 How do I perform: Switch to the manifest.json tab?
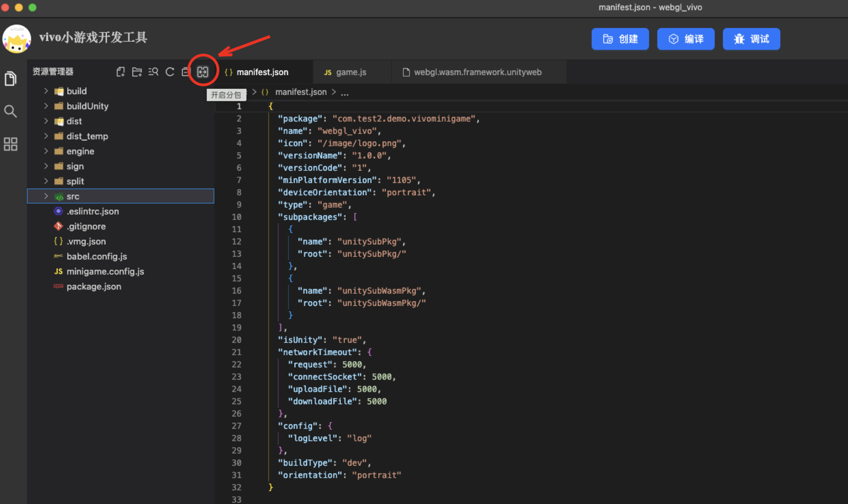tap(264, 72)
